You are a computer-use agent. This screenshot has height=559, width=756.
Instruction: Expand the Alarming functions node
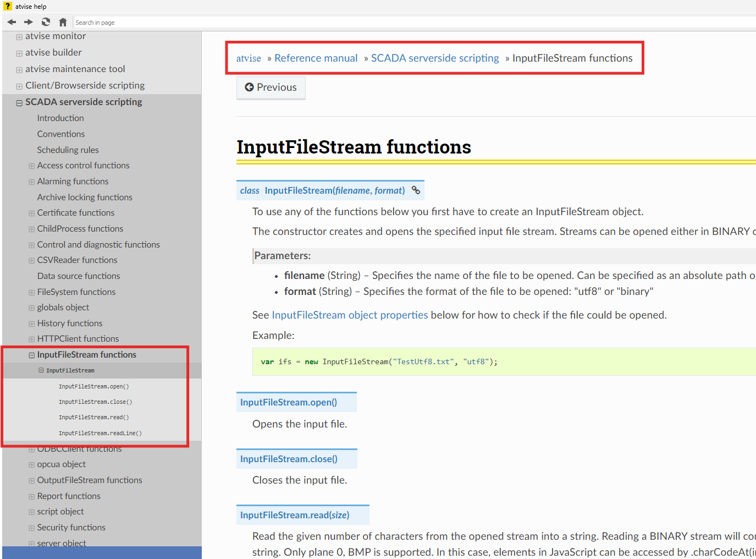pyautogui.click(x=31, y=182)
